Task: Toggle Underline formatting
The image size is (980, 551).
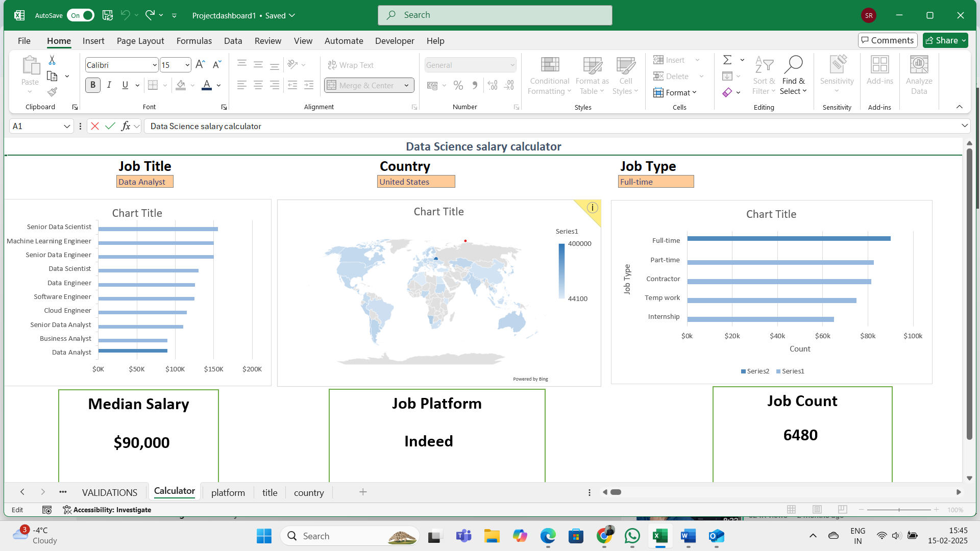Action: tap(125, 85)
